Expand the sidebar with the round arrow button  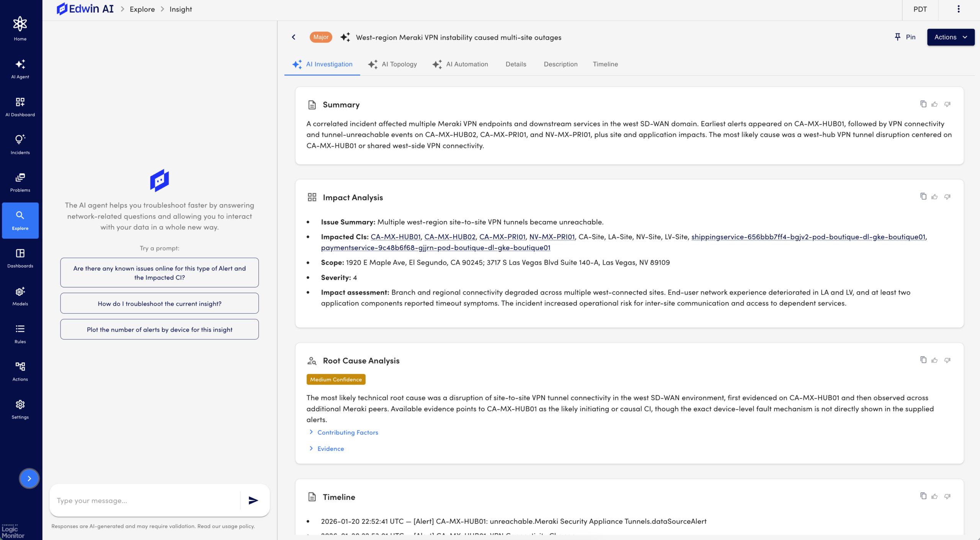[x=29, y=478]
